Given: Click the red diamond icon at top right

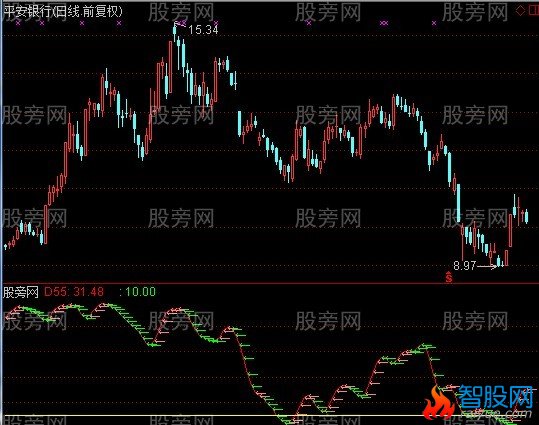Looking at the screenshot, I should pos(520,10).
